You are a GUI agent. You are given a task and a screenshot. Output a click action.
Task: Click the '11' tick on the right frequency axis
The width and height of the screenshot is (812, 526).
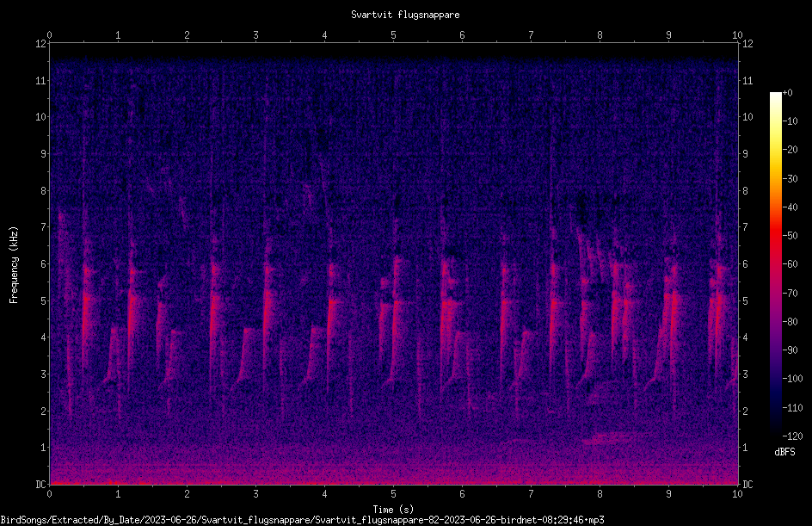point(747,80)
